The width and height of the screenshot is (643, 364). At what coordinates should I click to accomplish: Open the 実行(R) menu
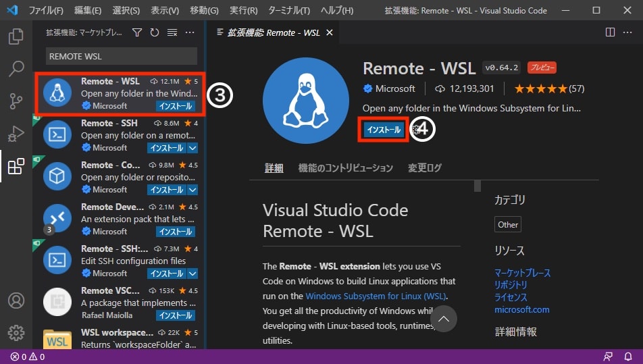point(244,10)
